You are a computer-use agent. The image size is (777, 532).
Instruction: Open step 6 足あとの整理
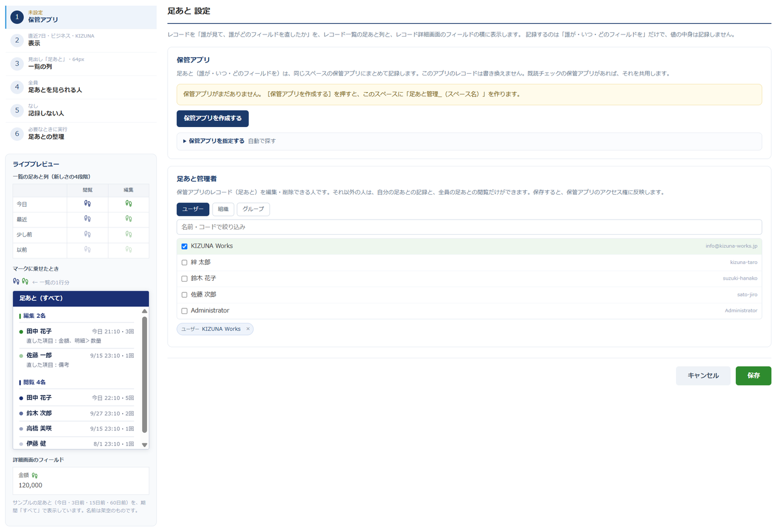(x=81, y=134)
